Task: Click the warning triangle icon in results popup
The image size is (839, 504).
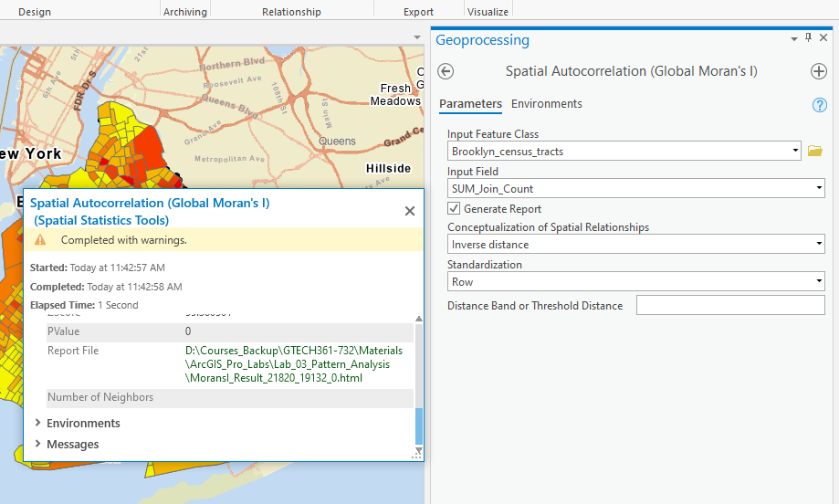Action: (x=40, y=240)
